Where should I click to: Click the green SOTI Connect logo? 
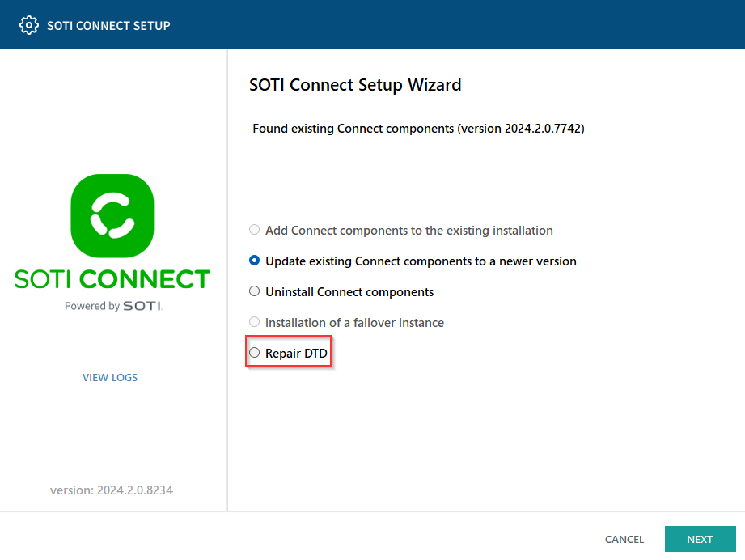112,216
